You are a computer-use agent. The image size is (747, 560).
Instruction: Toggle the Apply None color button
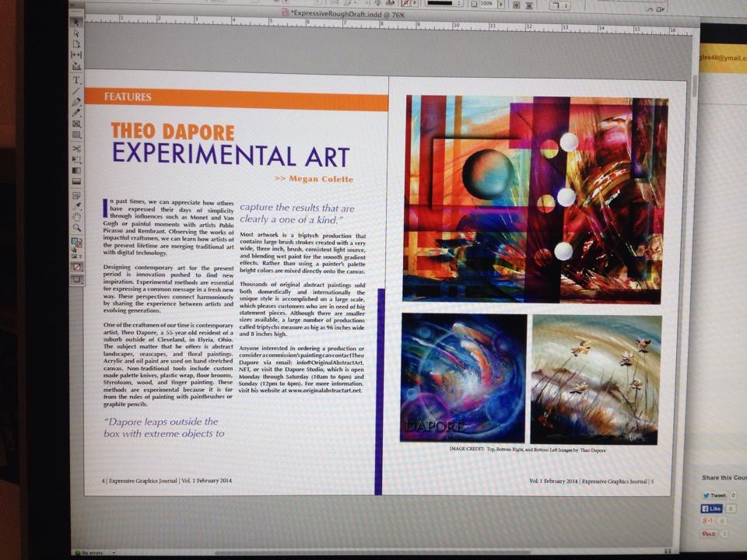tap(77, 267)
